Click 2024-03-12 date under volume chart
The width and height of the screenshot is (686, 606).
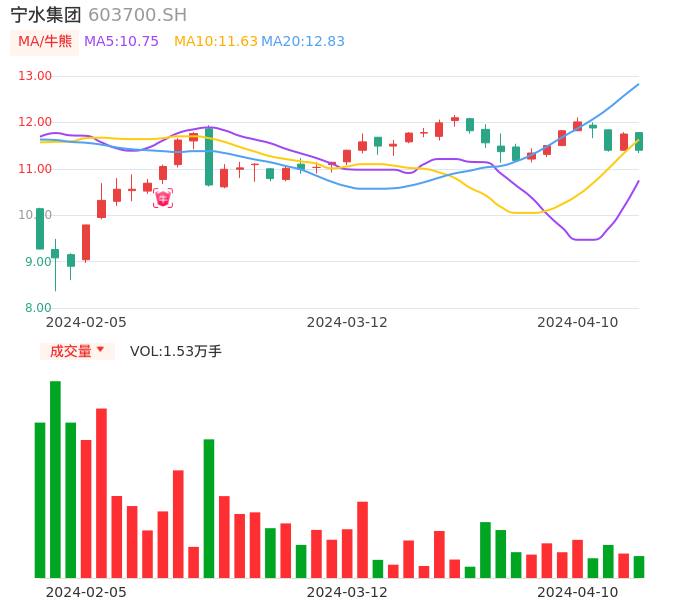(347, 592)
